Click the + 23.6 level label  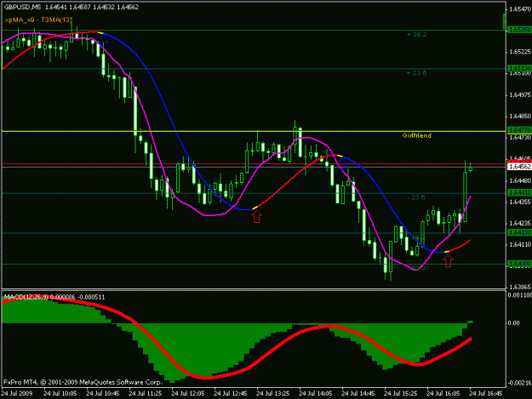tap(416, 73)
